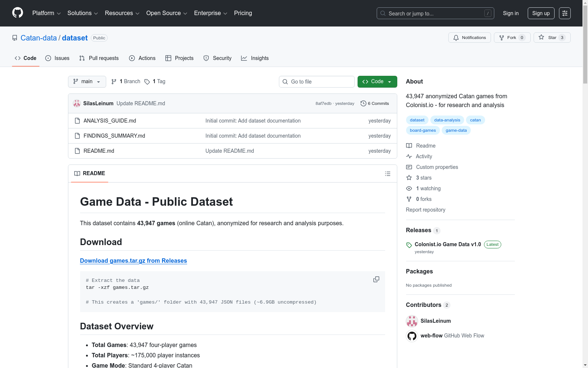The width and height of the screenshot is (588, 368).
Task: Click the branch icon beside 1 Branch
Action: coord(114,82)
